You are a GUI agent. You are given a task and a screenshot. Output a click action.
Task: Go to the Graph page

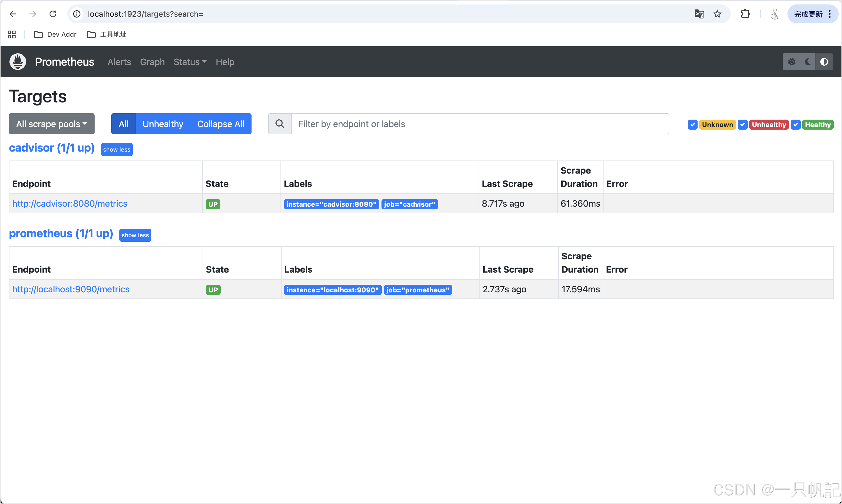[152, 62]
